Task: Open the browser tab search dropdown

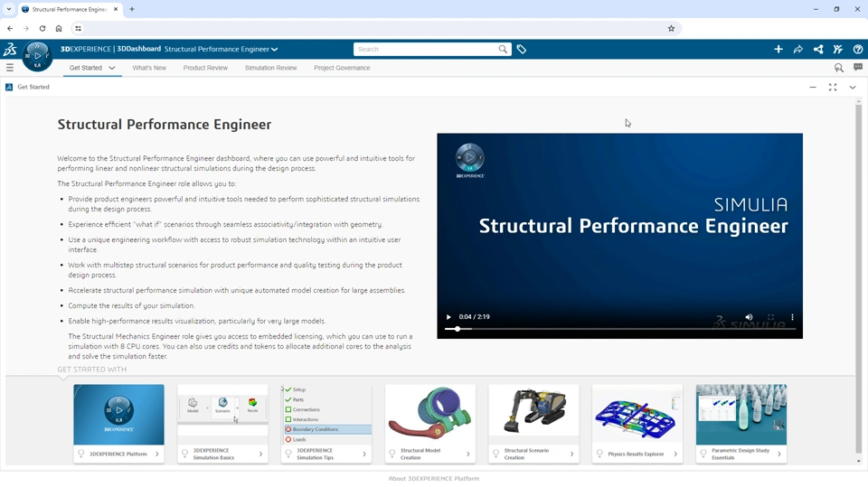Action: (9, 9)
